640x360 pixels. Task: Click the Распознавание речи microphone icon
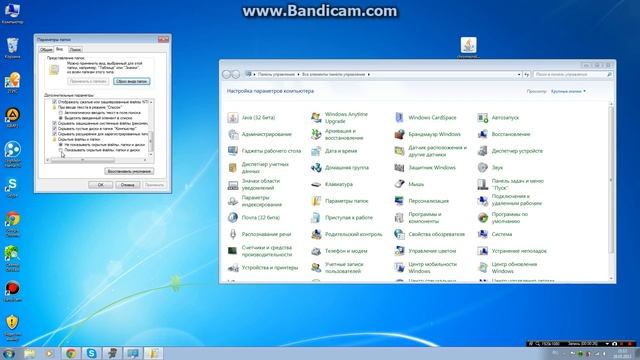[233, 234]
